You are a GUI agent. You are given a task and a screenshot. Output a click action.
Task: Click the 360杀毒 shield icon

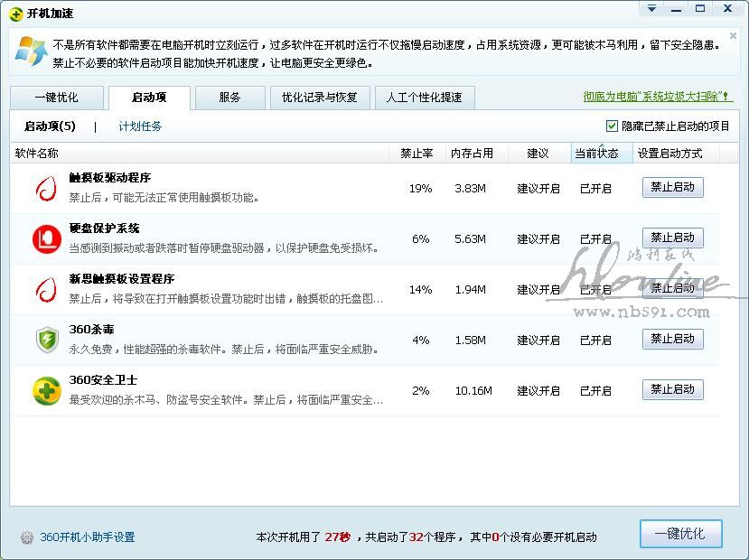click(x=46, y=340)
